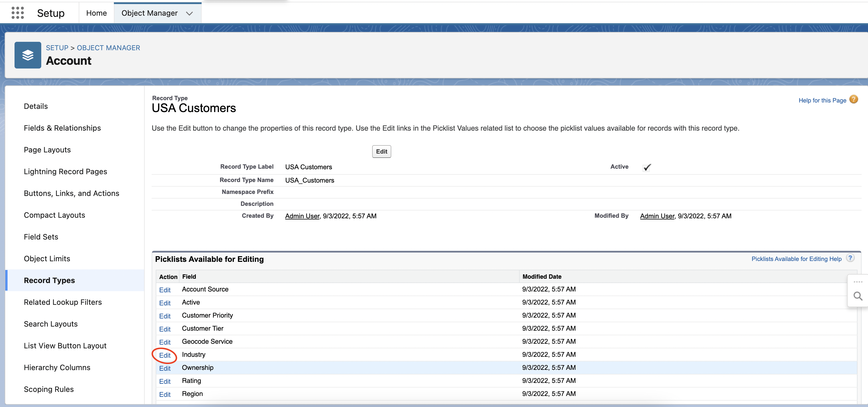Click Edit link for Account Source
Viewport: 868px width, 407px height.
point(165,290)
